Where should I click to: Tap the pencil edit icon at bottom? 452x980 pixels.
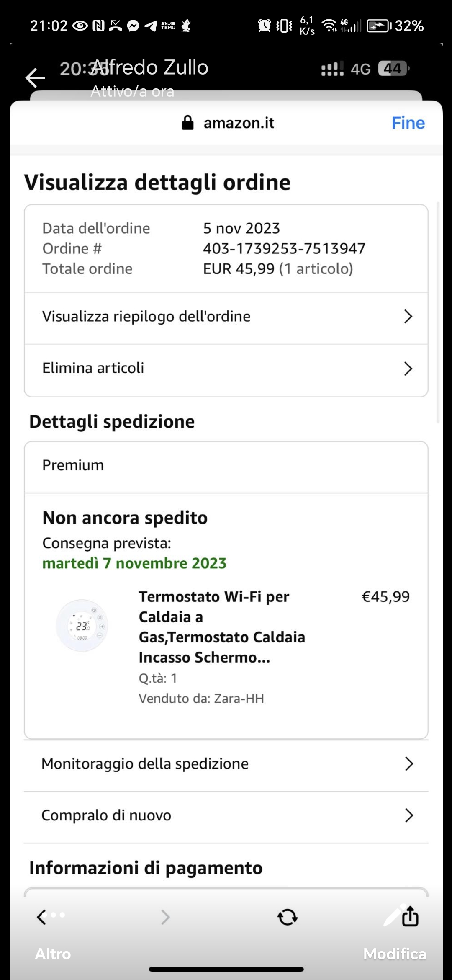coord(393,915)
